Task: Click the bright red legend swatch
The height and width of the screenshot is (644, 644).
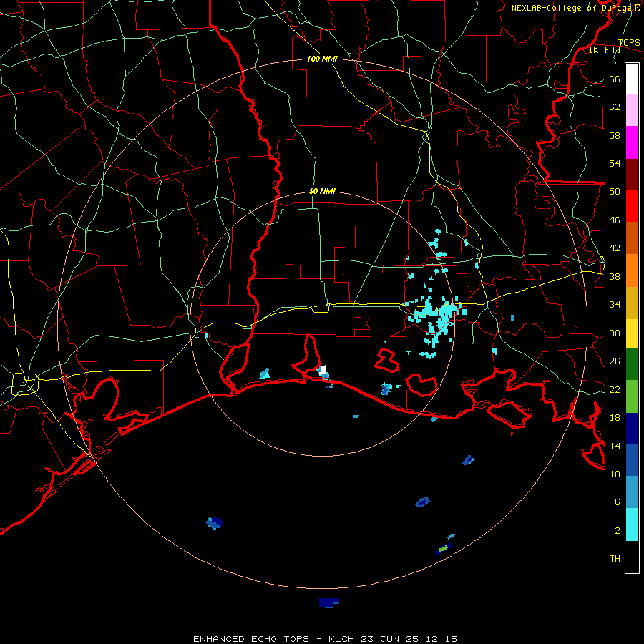Action: [632, 206]
